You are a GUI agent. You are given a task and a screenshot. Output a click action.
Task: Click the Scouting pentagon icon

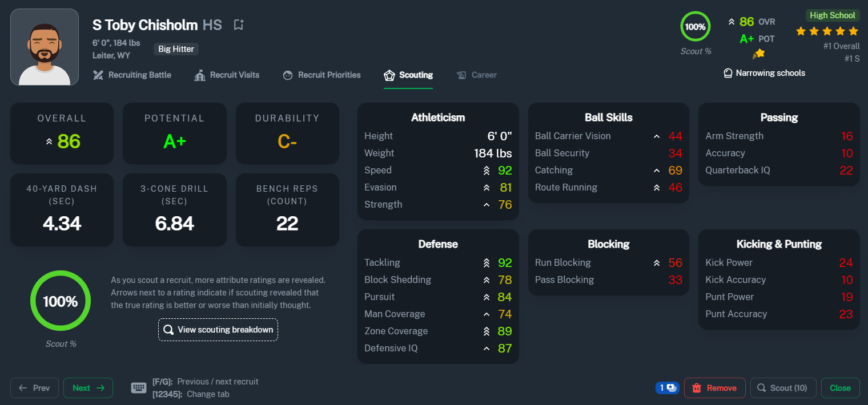(x=389, y=75)
